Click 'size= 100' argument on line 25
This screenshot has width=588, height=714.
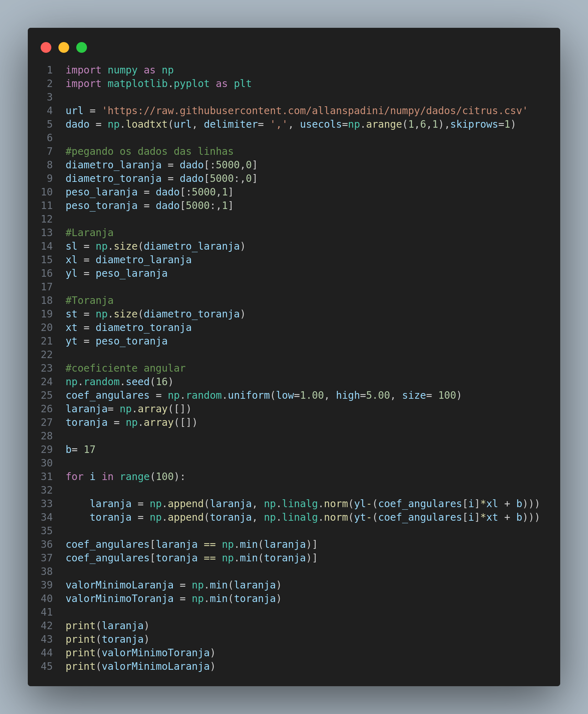(x=429, y=396)
